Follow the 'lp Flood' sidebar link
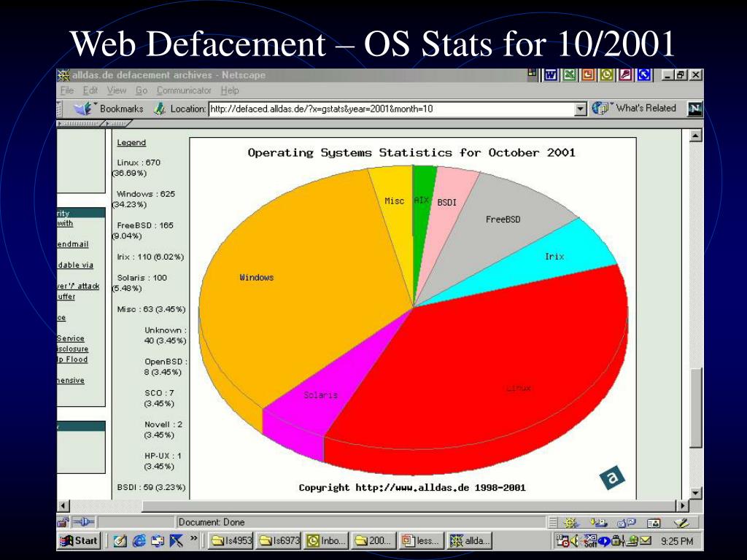 pos(72,359)
